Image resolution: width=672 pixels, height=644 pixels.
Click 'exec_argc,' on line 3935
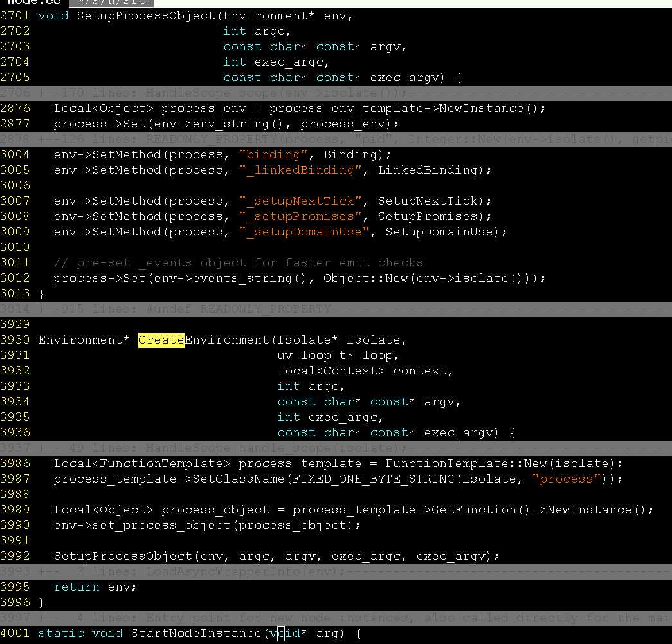point(346,417)
